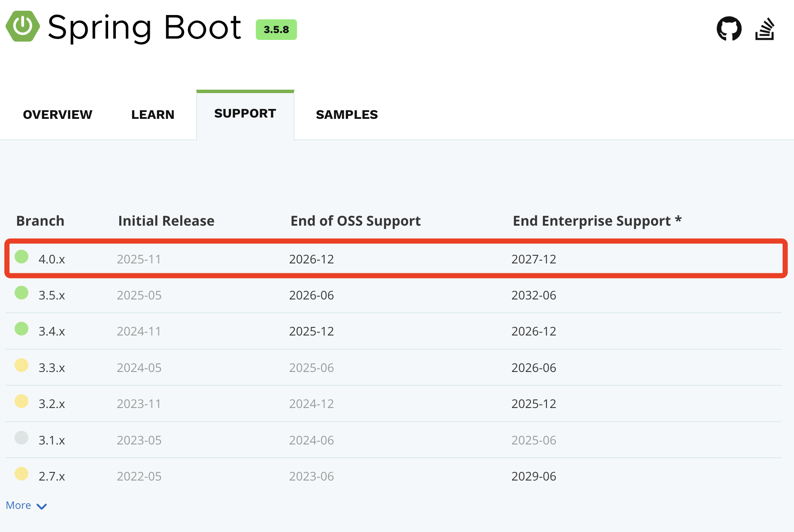Click the green status dot beside 3.4.x
This screenshot has width=794, height=532.
[21, 329]
